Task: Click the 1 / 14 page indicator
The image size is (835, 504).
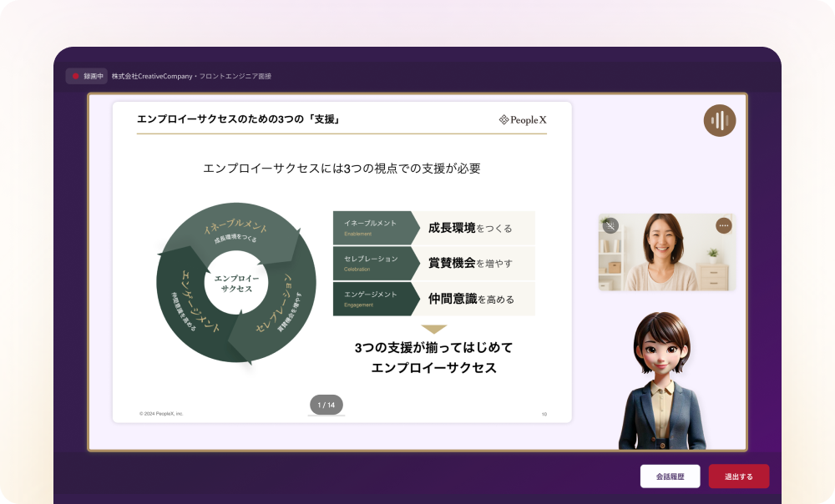Action: [x=326, y=405]
